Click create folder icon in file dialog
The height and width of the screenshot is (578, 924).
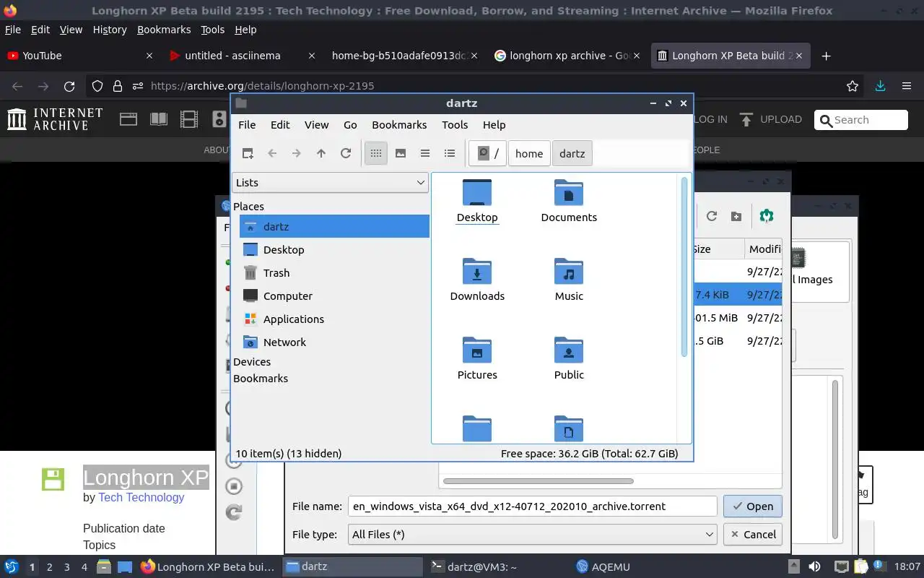736,216
